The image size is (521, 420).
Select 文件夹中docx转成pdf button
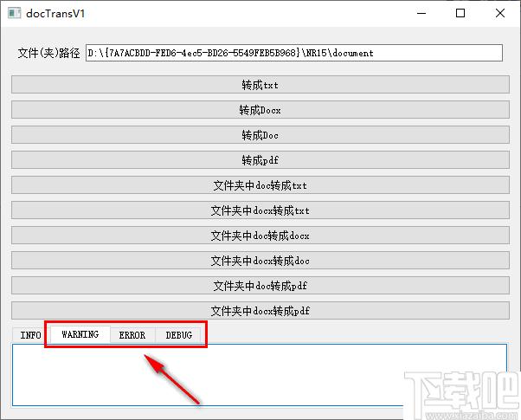click(260, 311)
